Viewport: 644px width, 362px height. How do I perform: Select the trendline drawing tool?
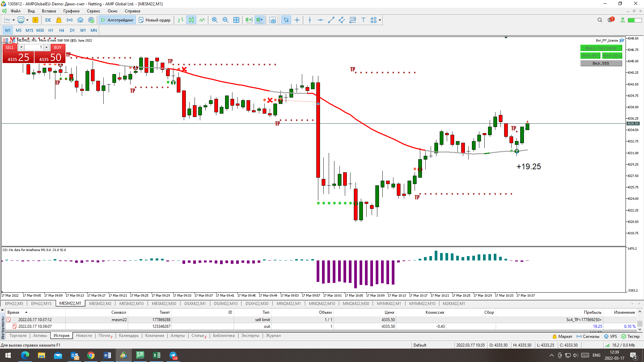click(x=331, y=20)
